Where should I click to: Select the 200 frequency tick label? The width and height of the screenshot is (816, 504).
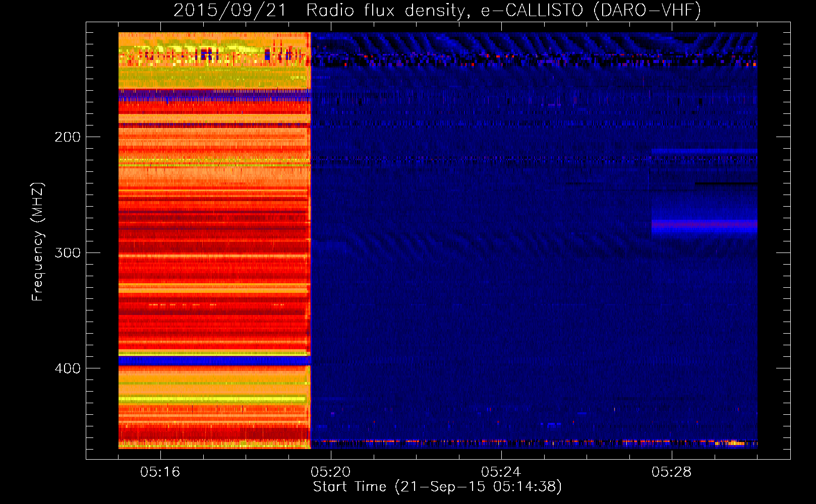68,137
